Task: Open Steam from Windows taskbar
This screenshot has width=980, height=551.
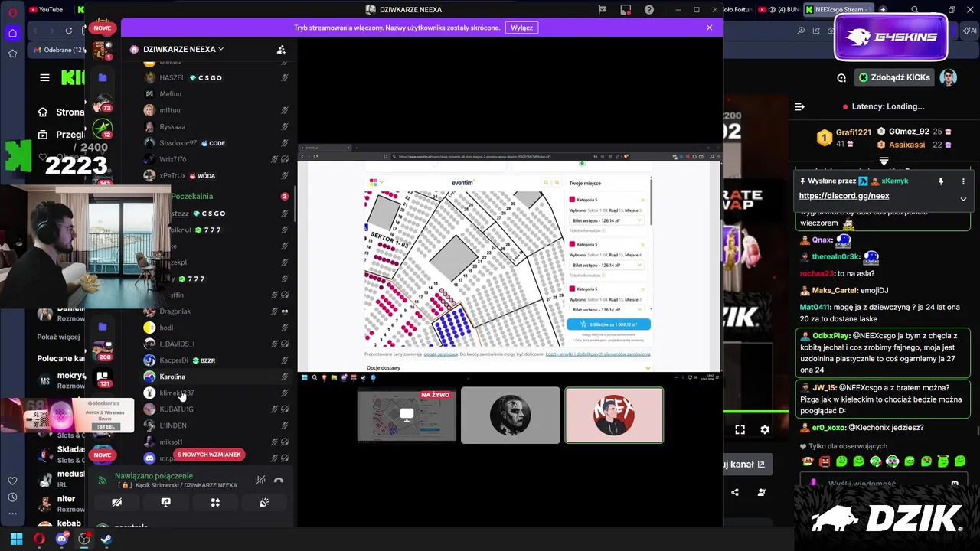Action: pos(106,539)
